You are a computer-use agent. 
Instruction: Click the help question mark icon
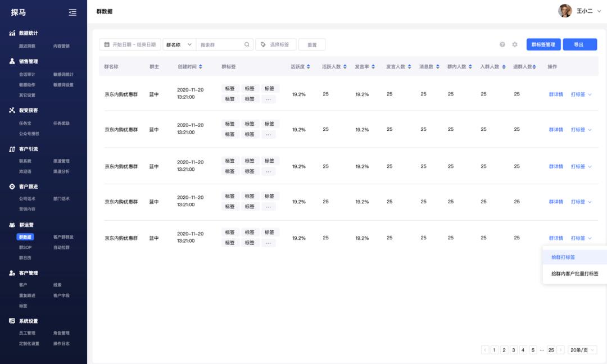coord(502,44)
